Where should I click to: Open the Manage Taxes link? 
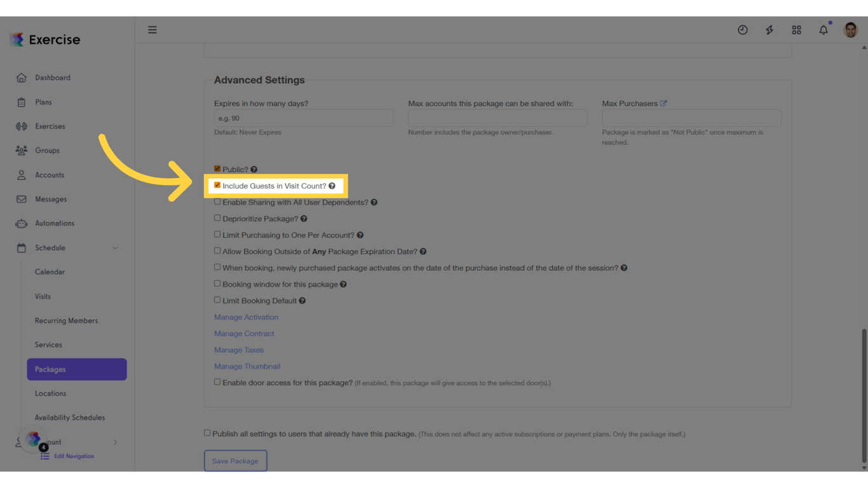tap(239, 349)
